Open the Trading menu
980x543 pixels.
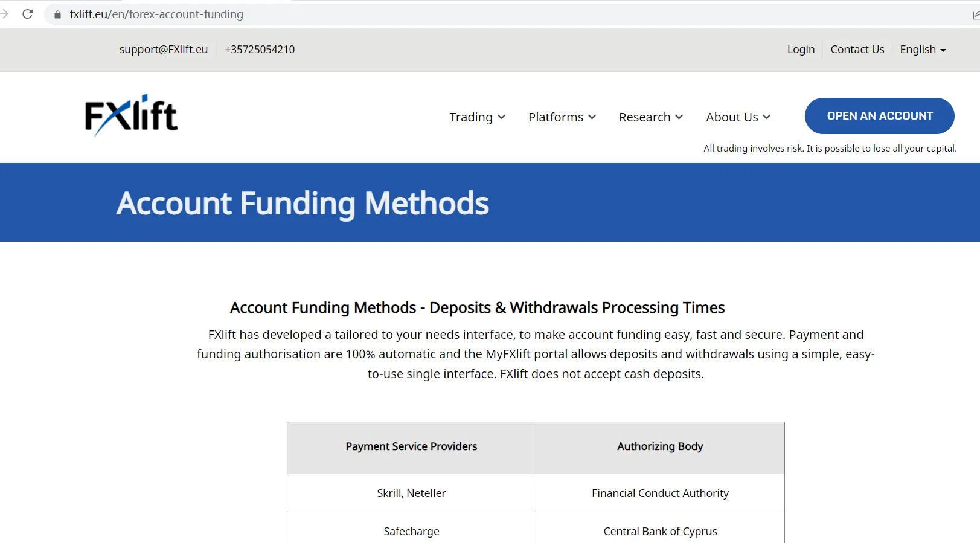(x=477, y=117)
